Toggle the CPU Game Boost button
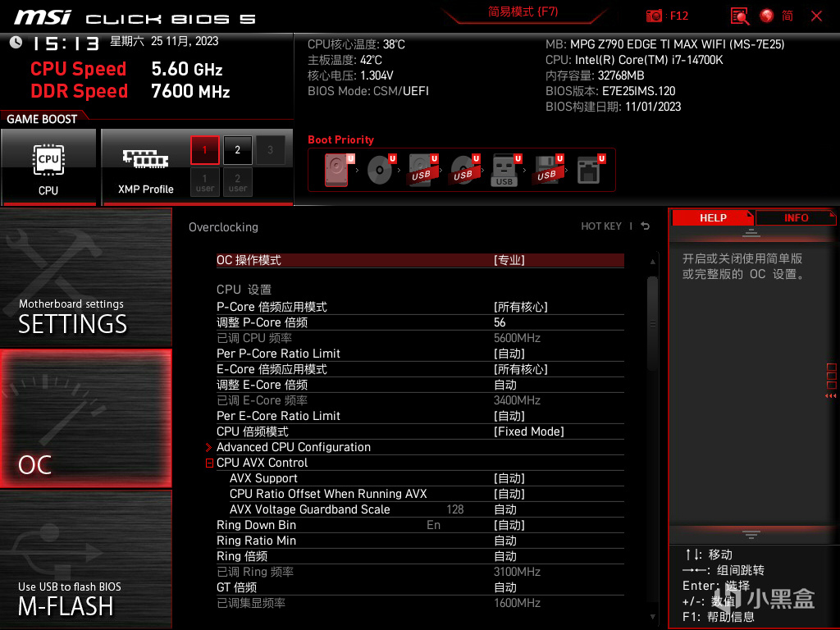This screenshot has height=630, width=840. [x=48, y=167]
